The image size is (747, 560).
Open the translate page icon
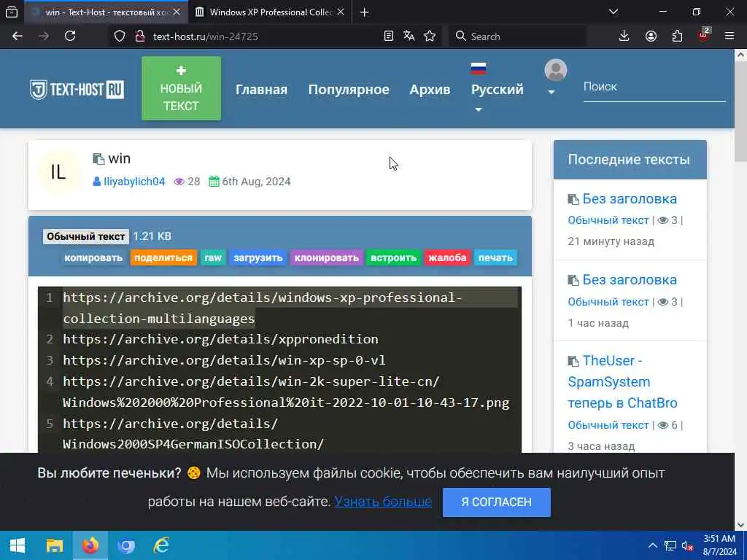[x=409, y=36]
